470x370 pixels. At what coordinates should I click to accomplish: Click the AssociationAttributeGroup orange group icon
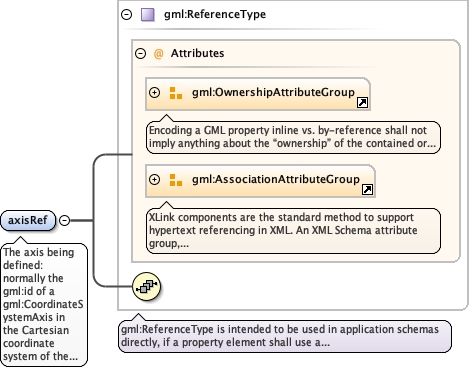click(176, 180)
